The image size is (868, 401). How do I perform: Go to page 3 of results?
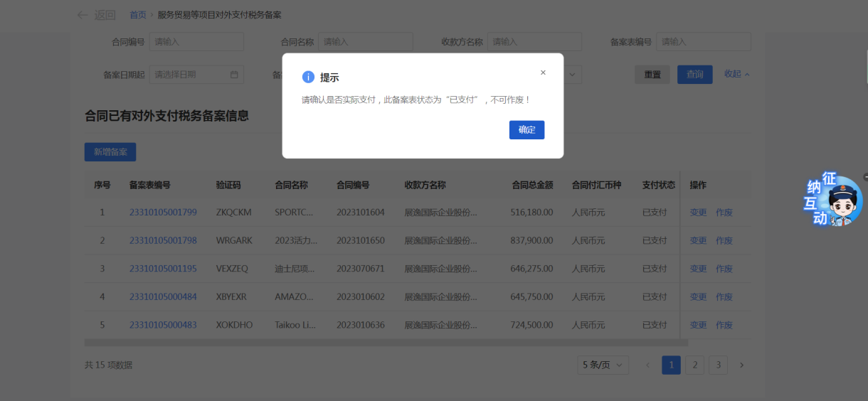pyautogui.click(x=718, y=365)
